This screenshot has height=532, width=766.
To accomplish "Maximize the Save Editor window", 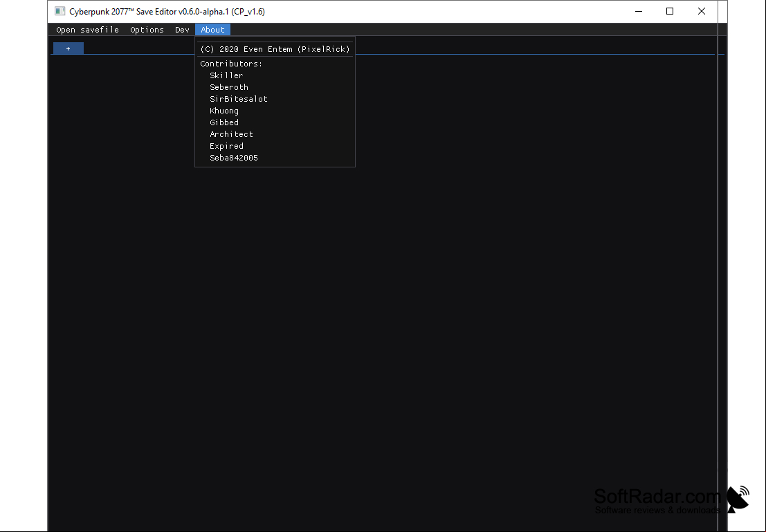I will pos(670,11).
